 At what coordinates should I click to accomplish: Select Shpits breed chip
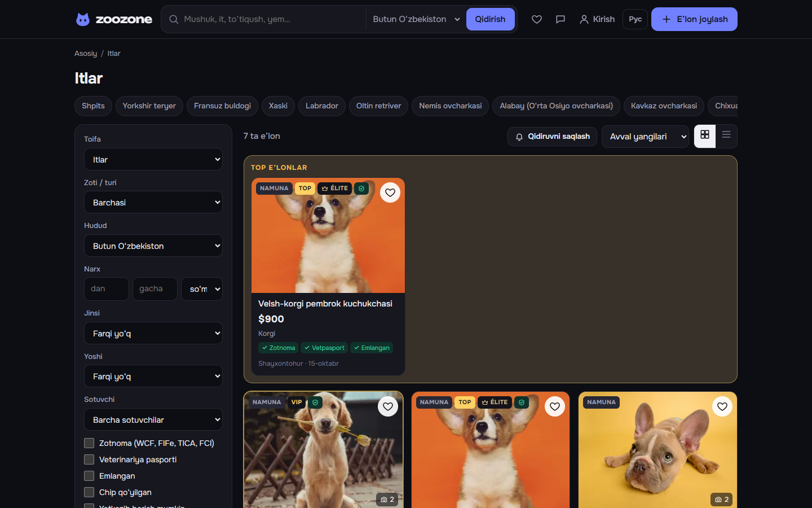93,106
